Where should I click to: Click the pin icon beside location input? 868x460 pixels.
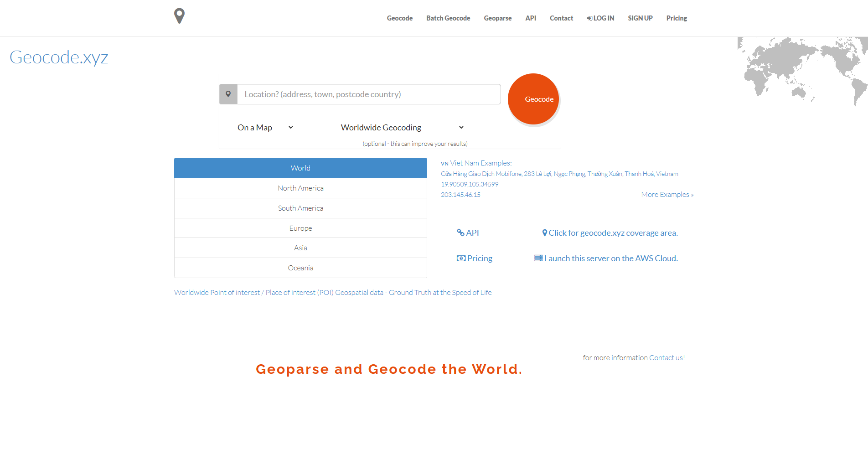pos(228,94)
